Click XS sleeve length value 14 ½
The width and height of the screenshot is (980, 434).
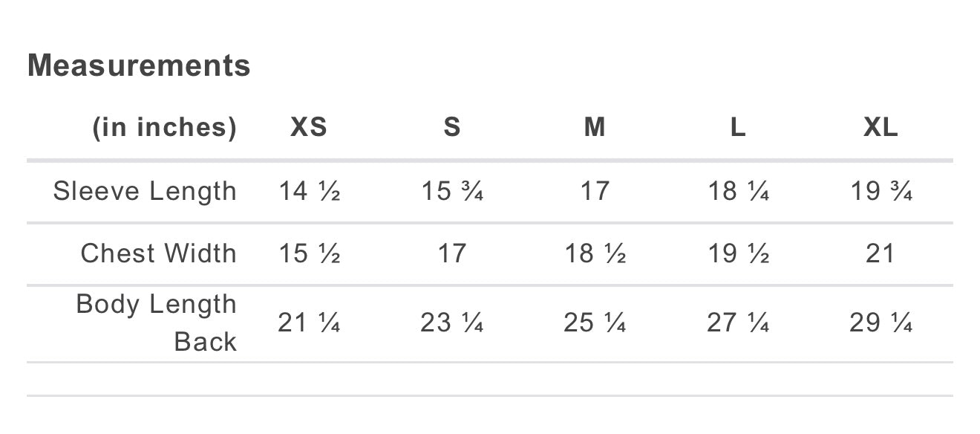(310, 192)
